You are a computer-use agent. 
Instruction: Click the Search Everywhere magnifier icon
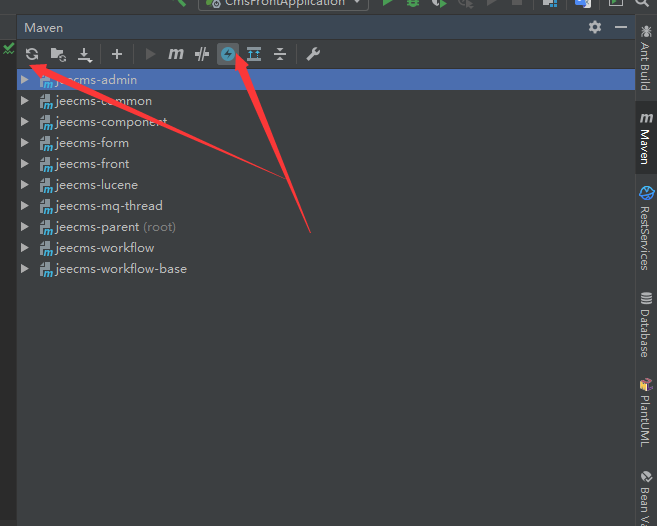(641, 3)
